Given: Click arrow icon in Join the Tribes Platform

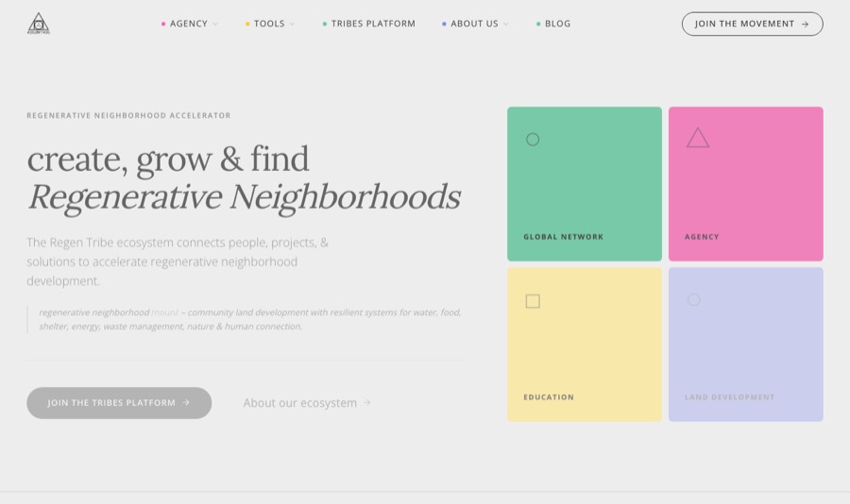Looking at the screenshot, I should (186, 403).
